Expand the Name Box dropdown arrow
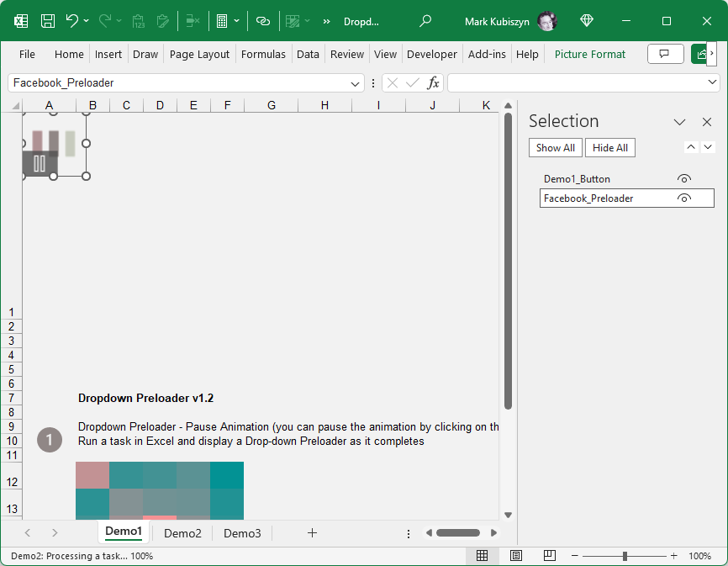Screen dimensions: 728x566 pyautogui.click(x=356, y=82)
